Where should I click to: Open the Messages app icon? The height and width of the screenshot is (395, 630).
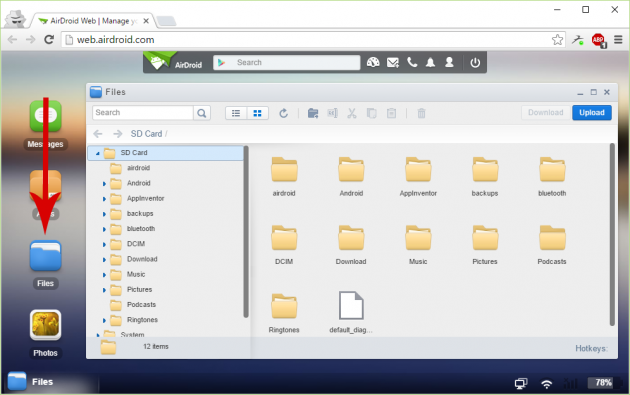tap(45, 116)
